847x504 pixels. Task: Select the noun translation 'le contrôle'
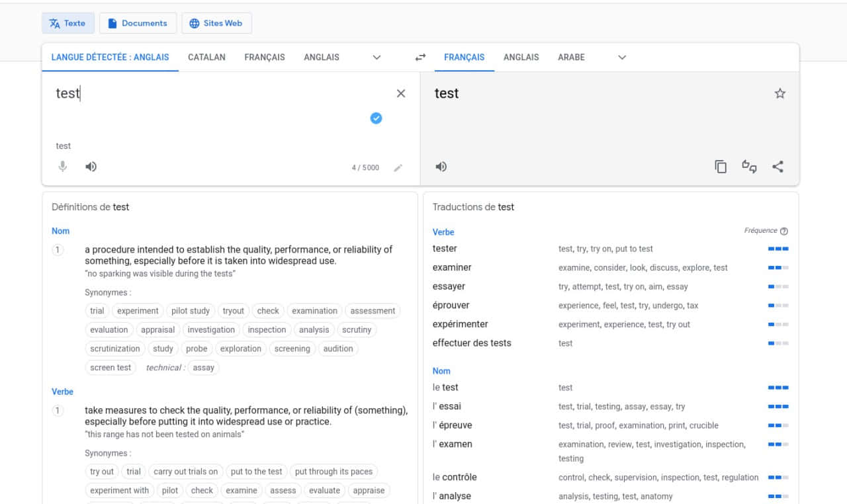point(455,478)
